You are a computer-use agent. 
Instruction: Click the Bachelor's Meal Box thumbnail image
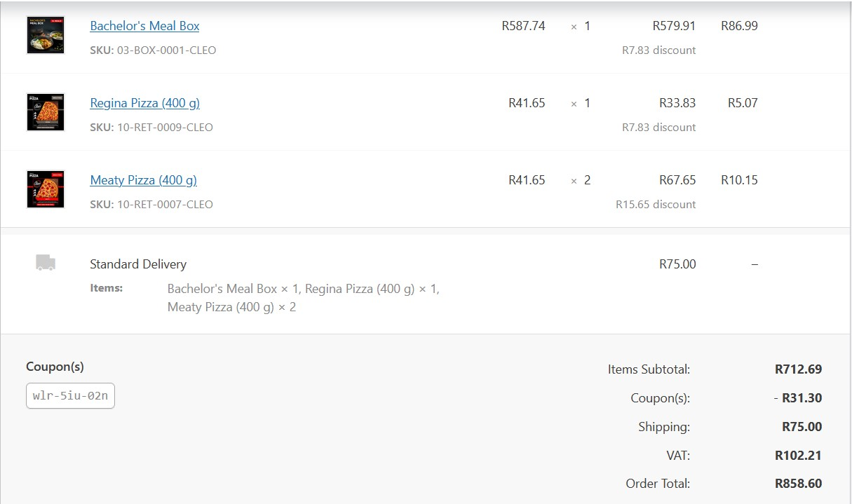click(x=46, y=35)
